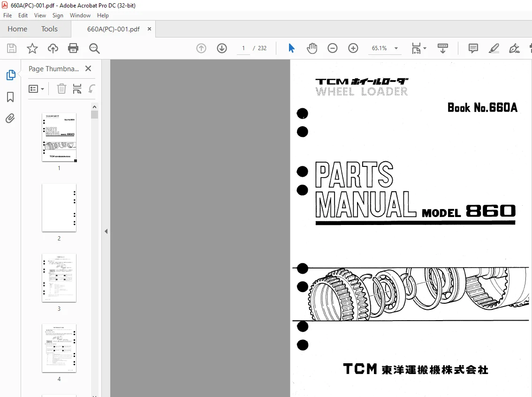Image resolution: width=532 pixels, height=397 pixels.
Task: Open the View menu
Action: [40, 15]
